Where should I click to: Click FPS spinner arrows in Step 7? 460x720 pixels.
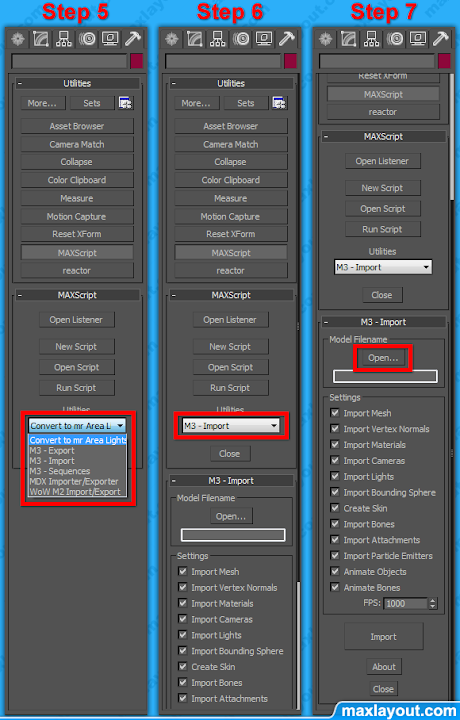[x=432, y=603]
